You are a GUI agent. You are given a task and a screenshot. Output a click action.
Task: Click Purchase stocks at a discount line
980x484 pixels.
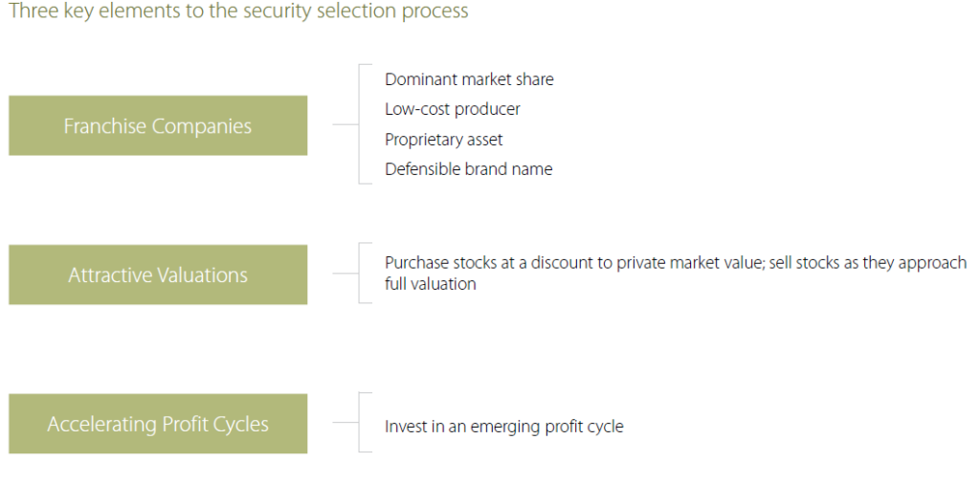coord(676,263)
